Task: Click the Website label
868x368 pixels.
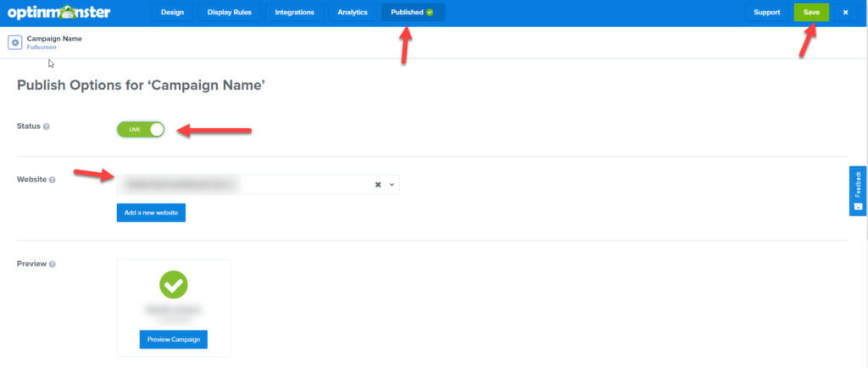Action: click(x=31, y=180)
